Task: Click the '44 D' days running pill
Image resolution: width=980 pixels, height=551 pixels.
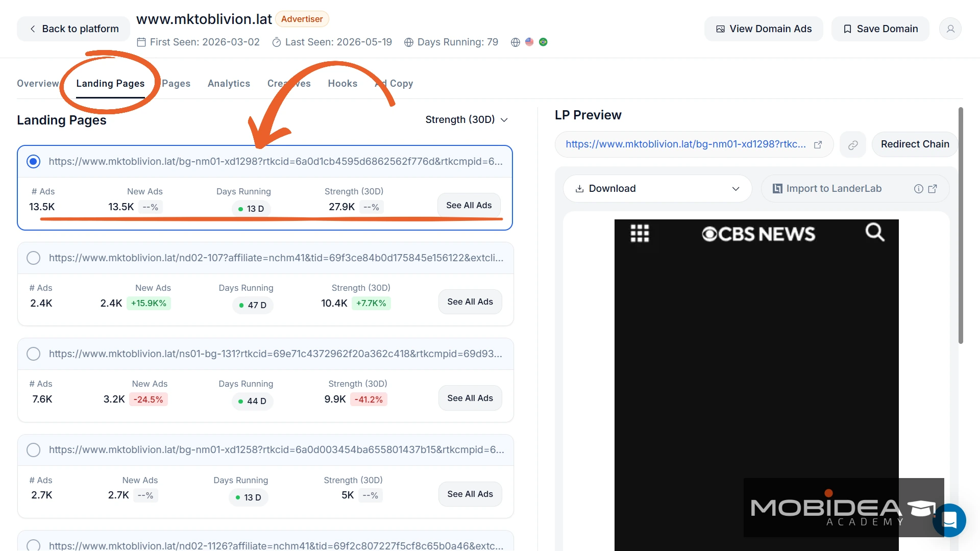Action: 252,402
